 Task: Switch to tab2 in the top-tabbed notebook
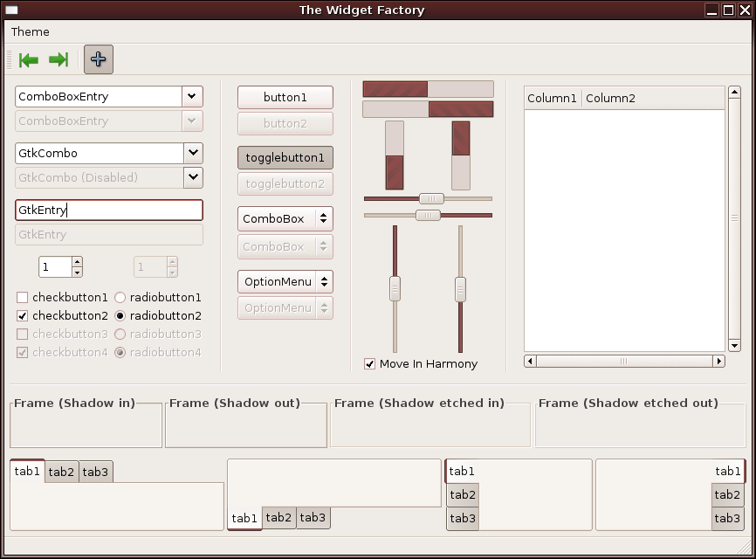(61, 473)
